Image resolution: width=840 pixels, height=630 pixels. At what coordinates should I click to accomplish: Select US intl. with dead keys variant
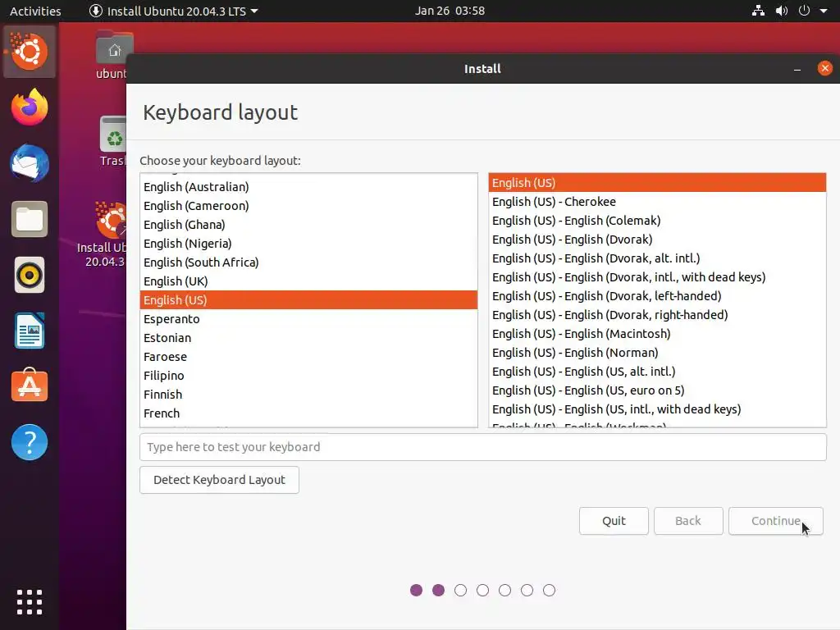(x=657, y=409)
